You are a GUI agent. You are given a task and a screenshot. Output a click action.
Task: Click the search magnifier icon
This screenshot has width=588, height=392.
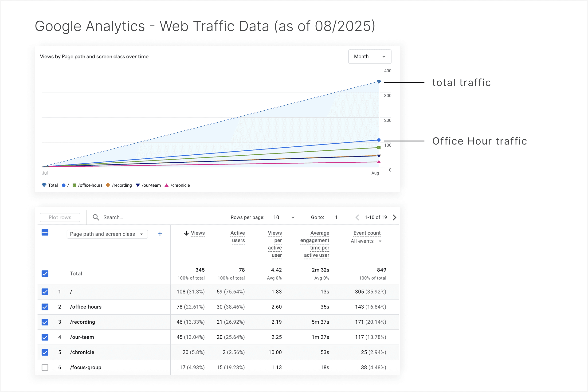pyautogui.click(x=96, y=217)
